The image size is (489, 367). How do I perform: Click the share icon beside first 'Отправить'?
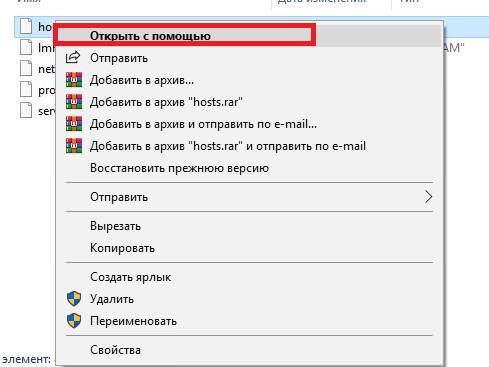(x=73, y=58)
